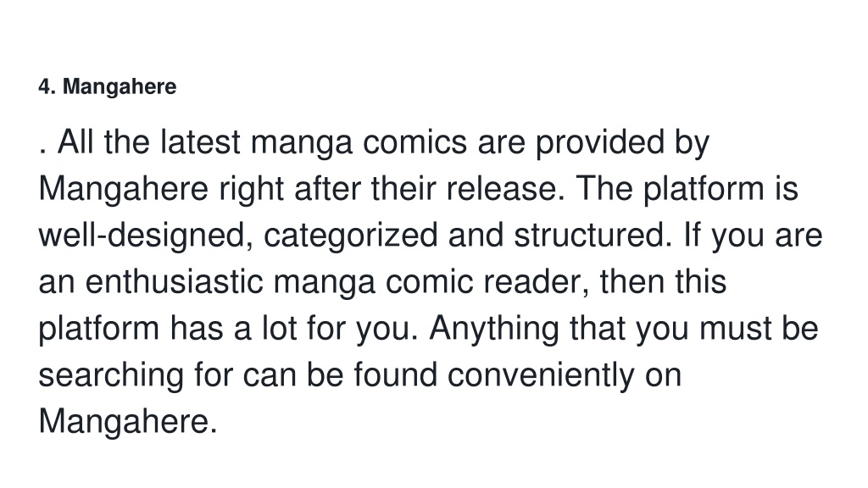Select the word "categorized"
The height and width of the screenshot is (488, 868).
(350, 237)
